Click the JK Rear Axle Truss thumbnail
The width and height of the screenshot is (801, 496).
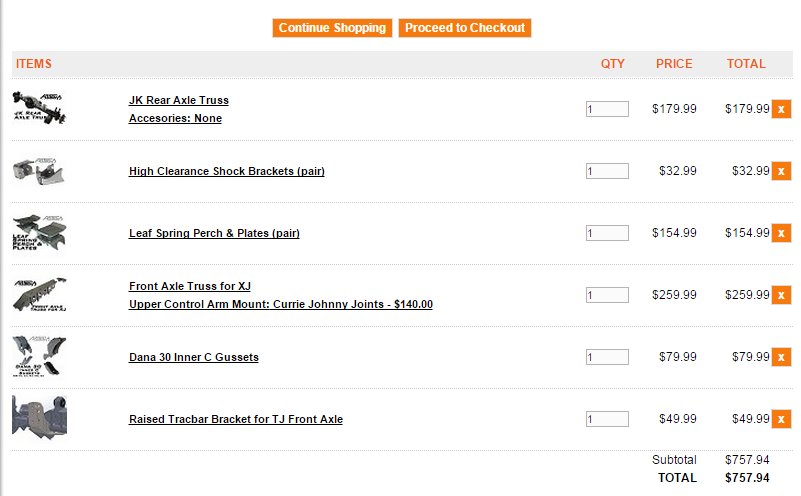click(x=40, y=107)
